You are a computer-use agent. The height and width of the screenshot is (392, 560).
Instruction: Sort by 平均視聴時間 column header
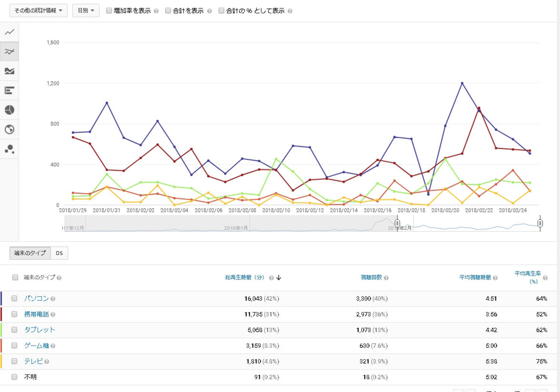[475, 277]
